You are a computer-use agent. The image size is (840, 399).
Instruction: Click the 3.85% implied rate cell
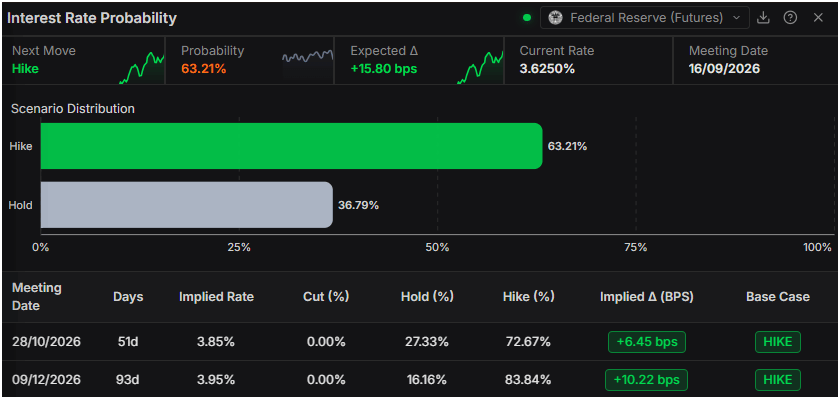[x=216, y=342]
